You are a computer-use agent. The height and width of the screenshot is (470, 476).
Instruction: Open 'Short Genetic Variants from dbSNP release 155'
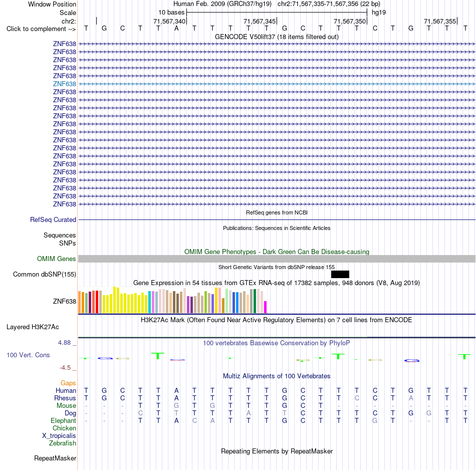[x=277, y=267]
